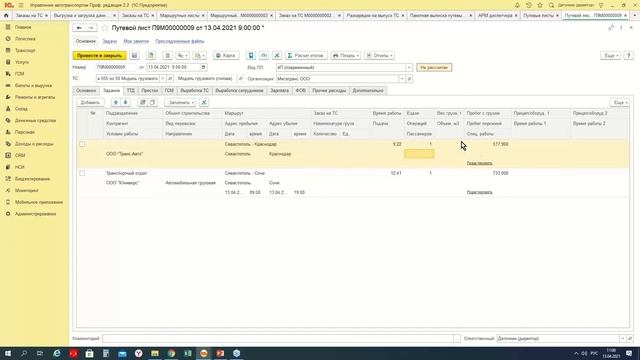Click the Номер input field
Image resolution: width=640 pixels, height=360 pixels.
[x=116, y=67]
